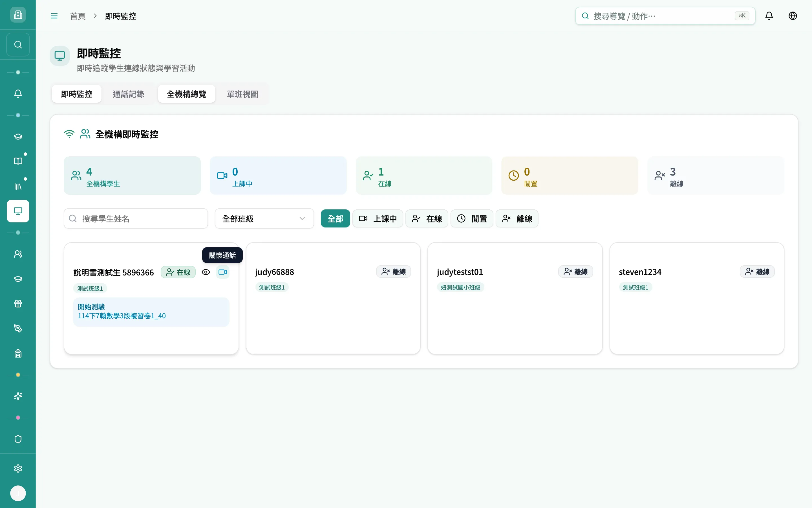Open the steven1234 student card
This screenshot has height=508, width=812.
(697, 298)
